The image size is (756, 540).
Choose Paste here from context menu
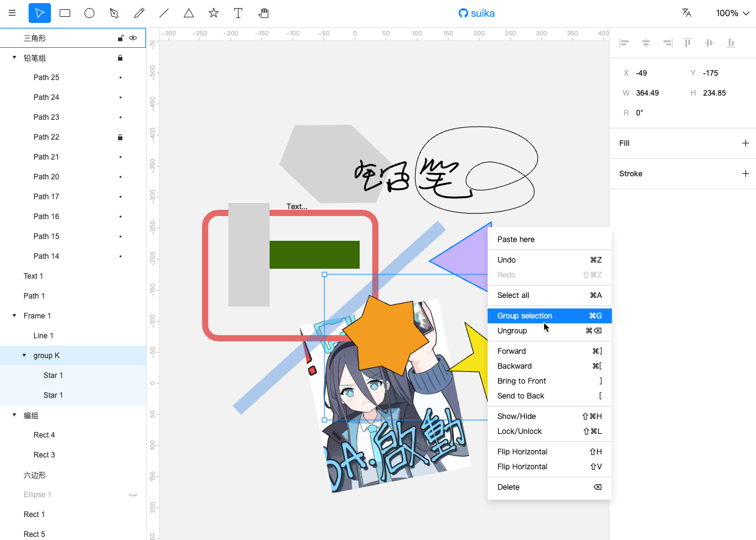550,240
